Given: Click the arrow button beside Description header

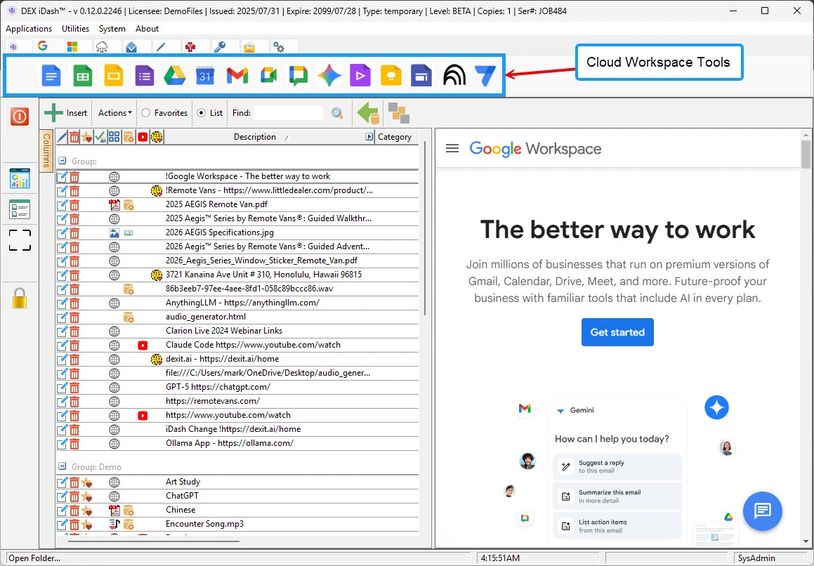Looking at the screenshot, I should point(369,137).
